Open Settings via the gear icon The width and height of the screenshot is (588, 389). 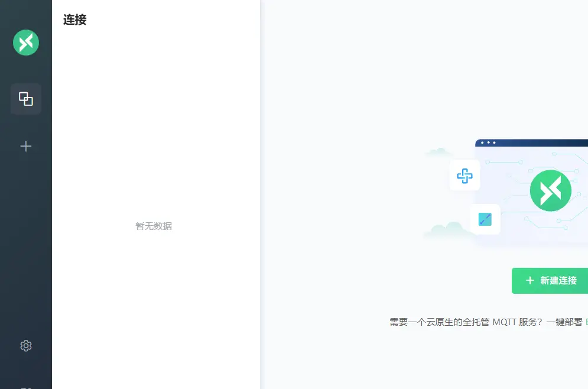(25, 345)
